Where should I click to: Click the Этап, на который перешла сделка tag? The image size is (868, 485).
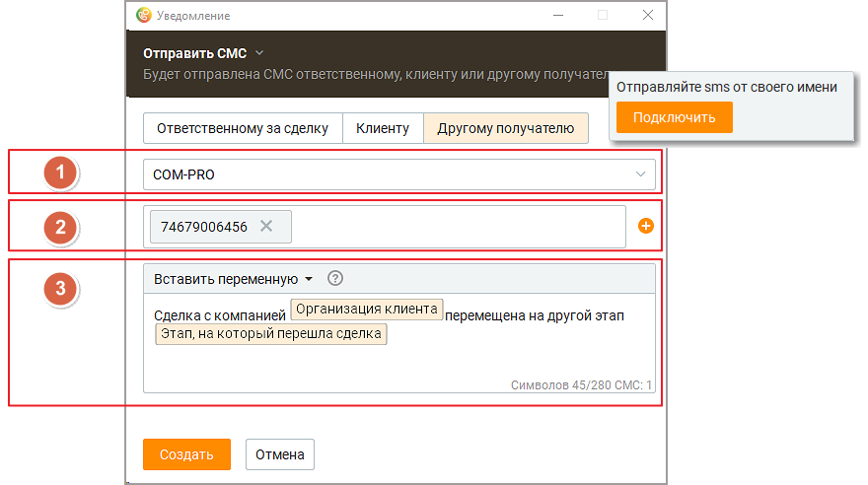point(270,334)
